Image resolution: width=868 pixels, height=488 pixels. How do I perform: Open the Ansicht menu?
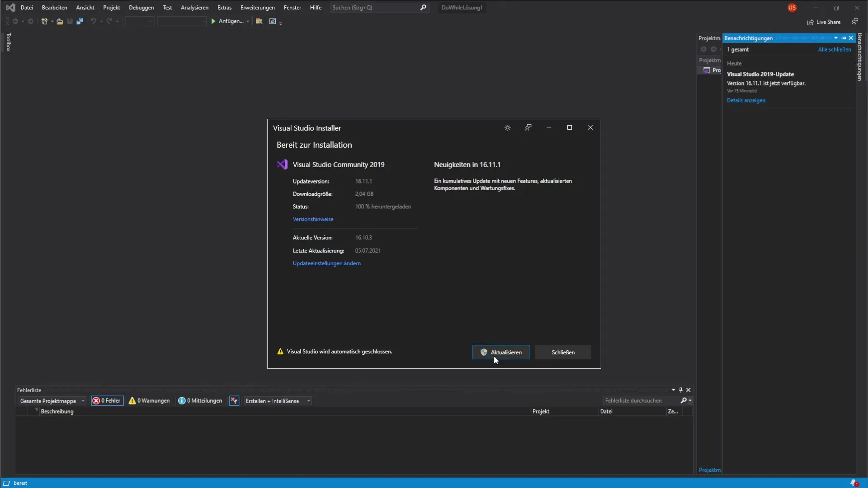coord(85,8)
